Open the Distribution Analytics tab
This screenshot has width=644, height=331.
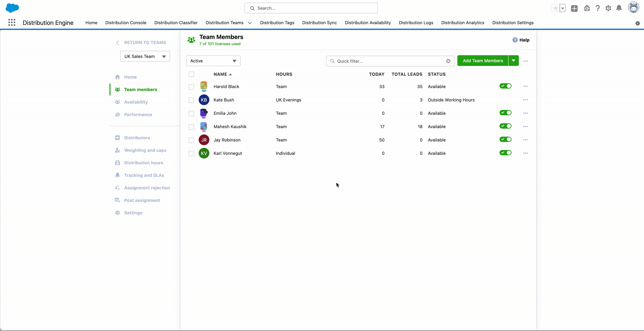coord(463,23)
